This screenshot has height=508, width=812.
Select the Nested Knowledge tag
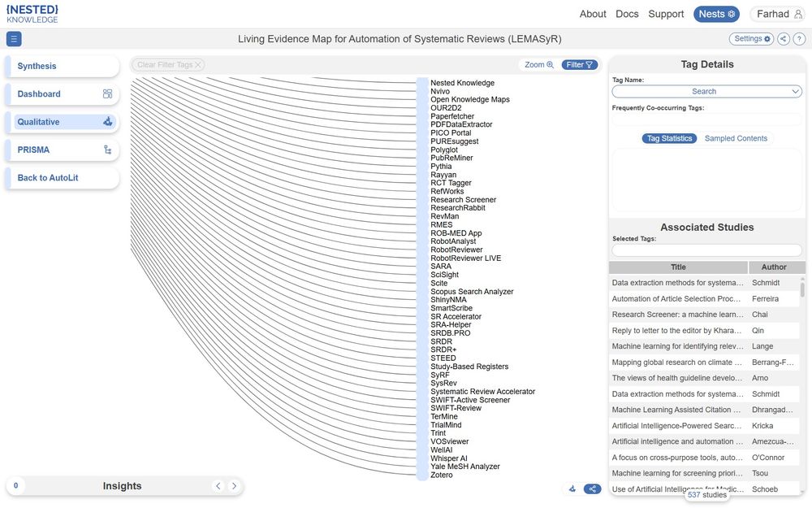tap(463, 83)
